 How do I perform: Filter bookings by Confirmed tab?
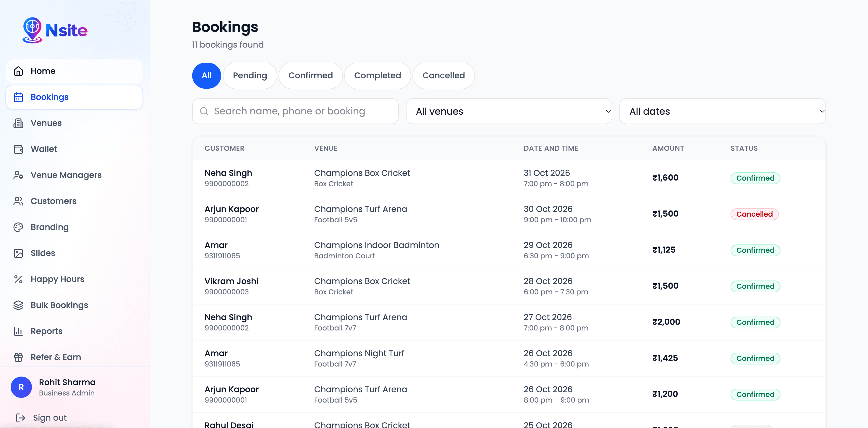310,75
